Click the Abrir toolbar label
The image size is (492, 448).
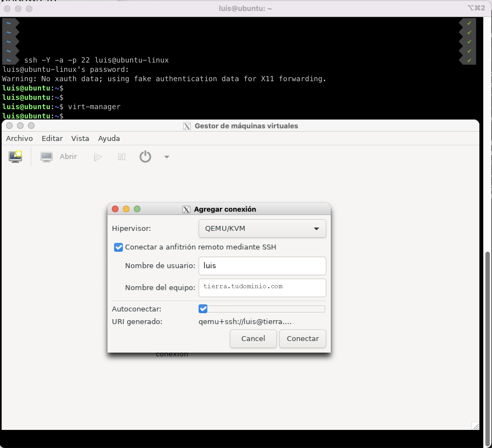[68, 157]
